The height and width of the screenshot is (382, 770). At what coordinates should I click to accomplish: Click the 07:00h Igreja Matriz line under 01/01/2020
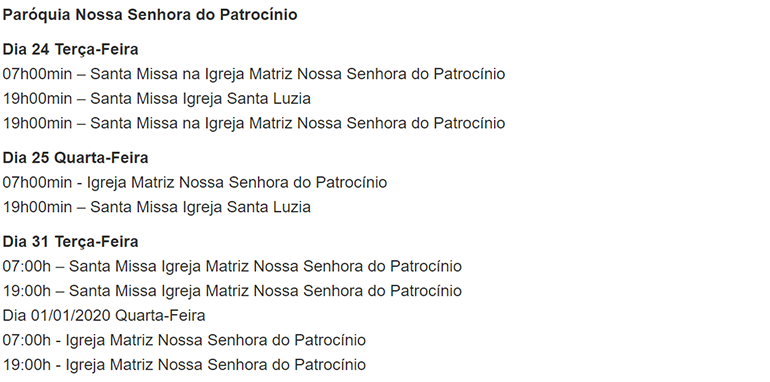coord(184,340)
